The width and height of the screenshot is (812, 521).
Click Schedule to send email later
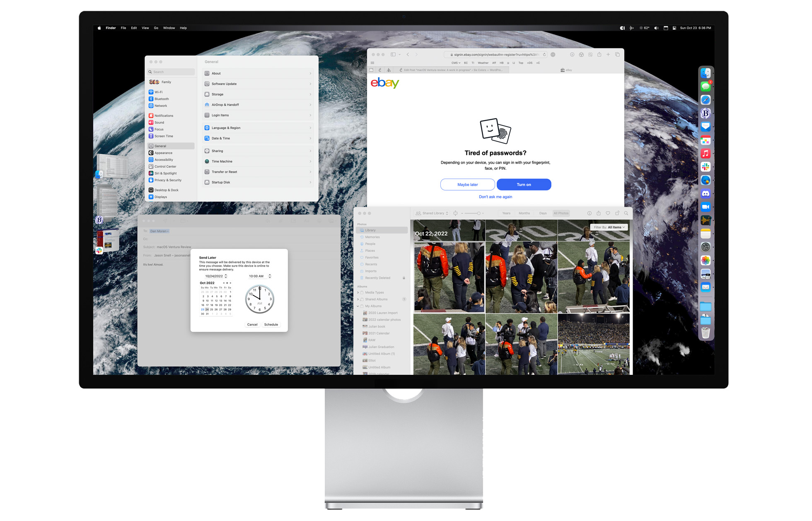pyautogui.click(x=271, y=324)
